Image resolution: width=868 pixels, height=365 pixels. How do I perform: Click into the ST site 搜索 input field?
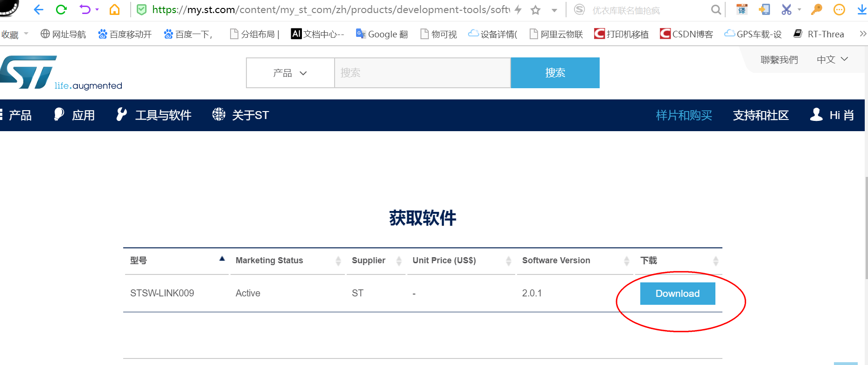(423, 73)
